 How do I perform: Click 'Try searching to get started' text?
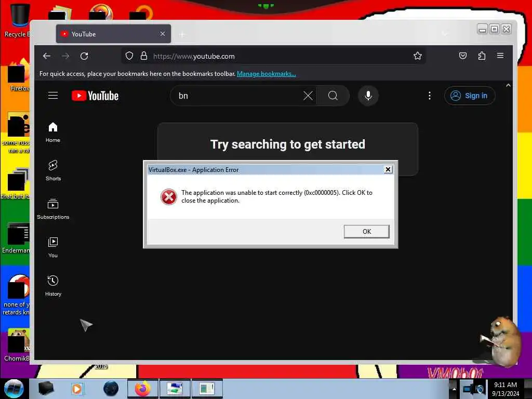click(288, 144)
